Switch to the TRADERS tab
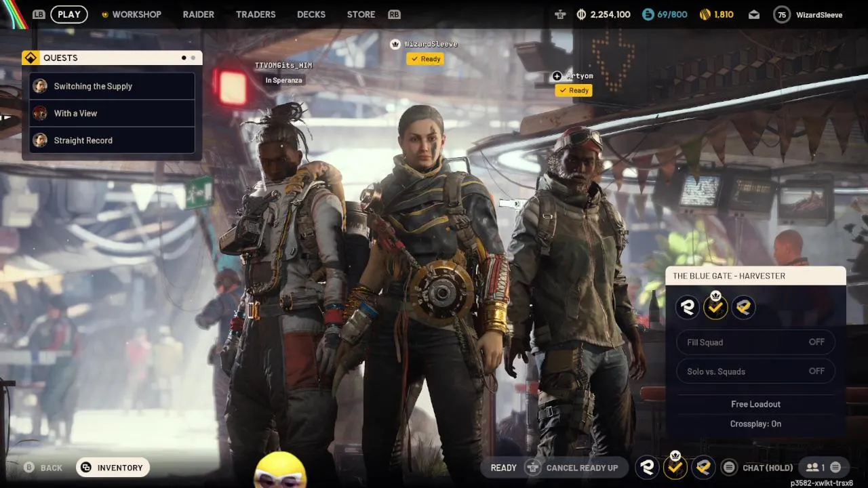Viewport: 868px width, 488px height. click(x=256, y=14)
